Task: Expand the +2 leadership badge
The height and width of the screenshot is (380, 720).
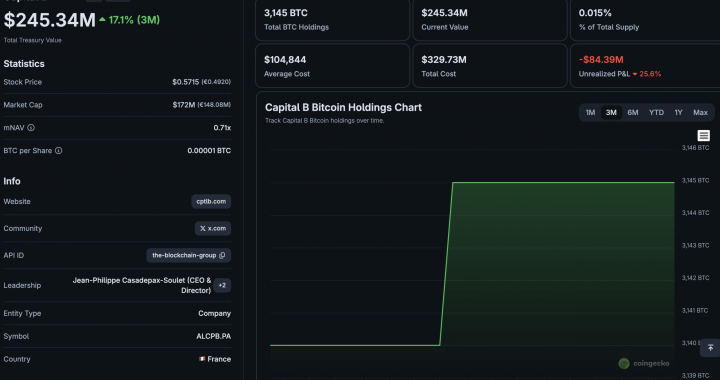Action: pyautogui.click(x=222, y=285)
